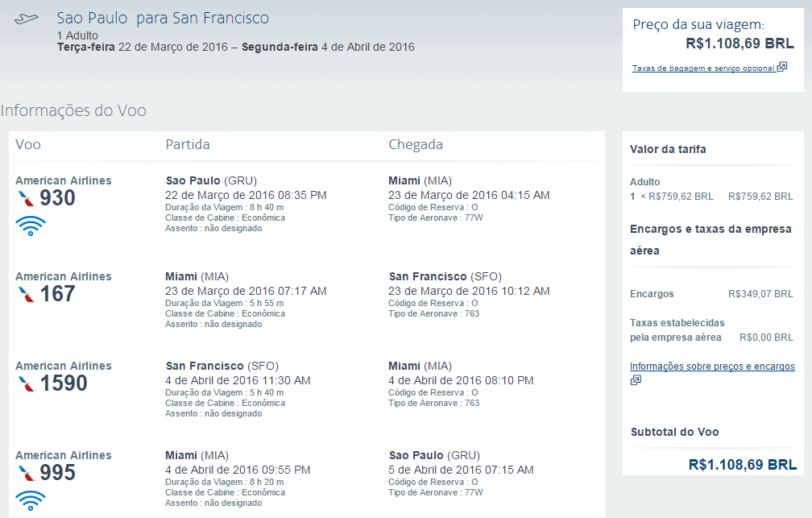The width and height of the screenshot is (812, 518).
Task: Click arrival 5 de Abril de 2016 07:15 AM
Action: [x=461, y=470]
